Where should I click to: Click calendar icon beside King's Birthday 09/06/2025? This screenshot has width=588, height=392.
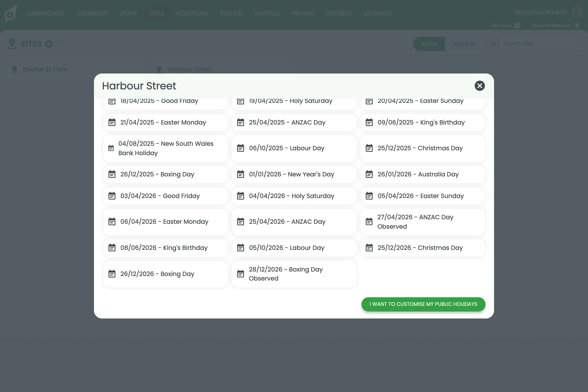(x=369, y=123)
